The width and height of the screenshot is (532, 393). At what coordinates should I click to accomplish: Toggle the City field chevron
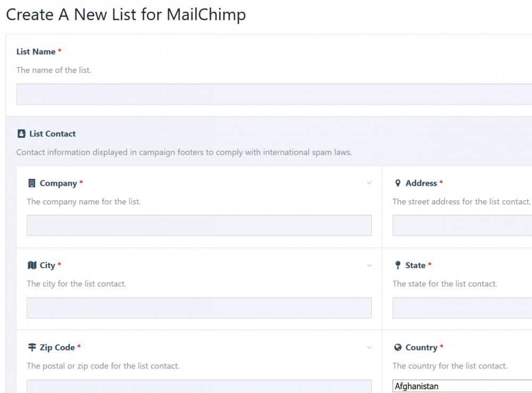[369, 265]
